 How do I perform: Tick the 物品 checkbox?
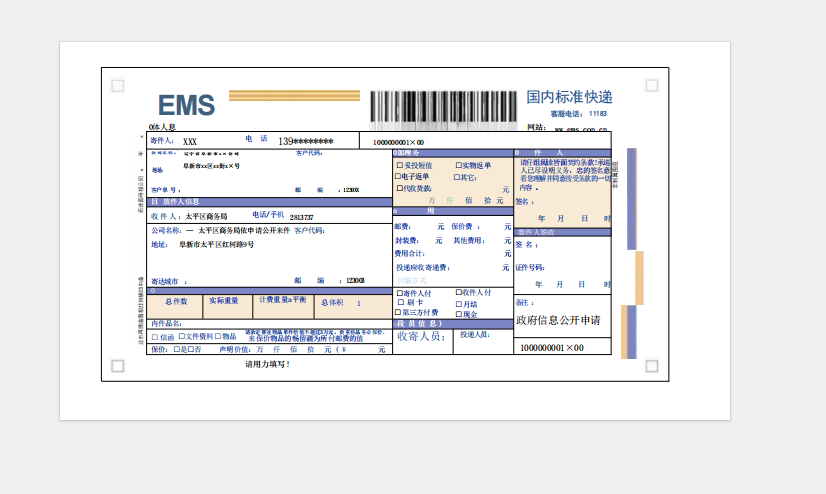tap(218, 336)
